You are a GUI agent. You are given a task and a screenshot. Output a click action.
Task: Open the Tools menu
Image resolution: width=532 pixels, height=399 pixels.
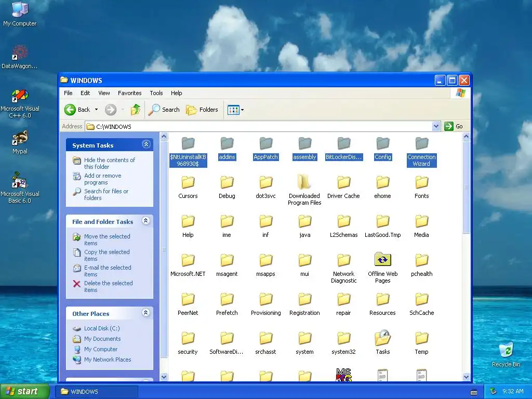coord(156,93)
